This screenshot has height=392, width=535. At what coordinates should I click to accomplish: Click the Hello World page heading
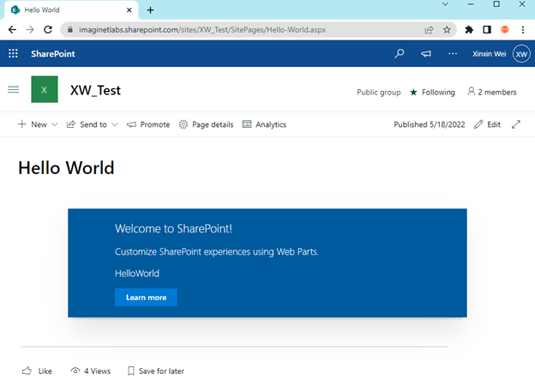tap(66, 167)
